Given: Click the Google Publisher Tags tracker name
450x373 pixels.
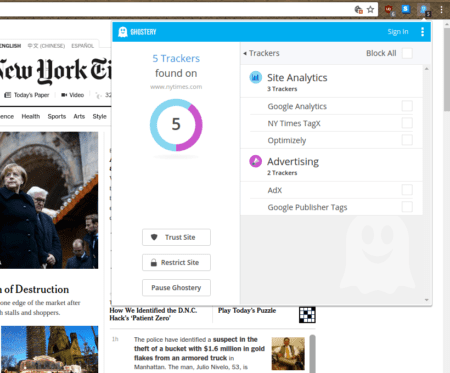Looking at the screenshot, I should [x=307, y=207].
